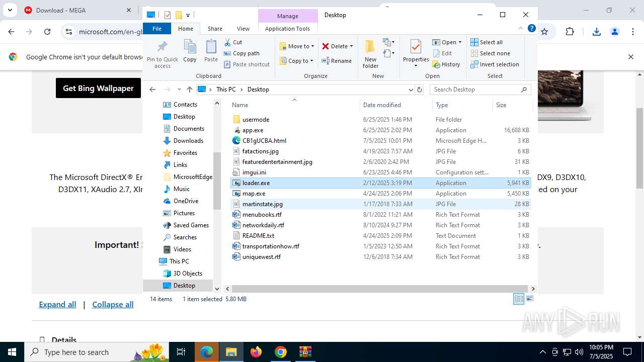Viewport: 644px width, 362px height.
Task: Click the Pin to Quick access icon
Action: point(162,54)
